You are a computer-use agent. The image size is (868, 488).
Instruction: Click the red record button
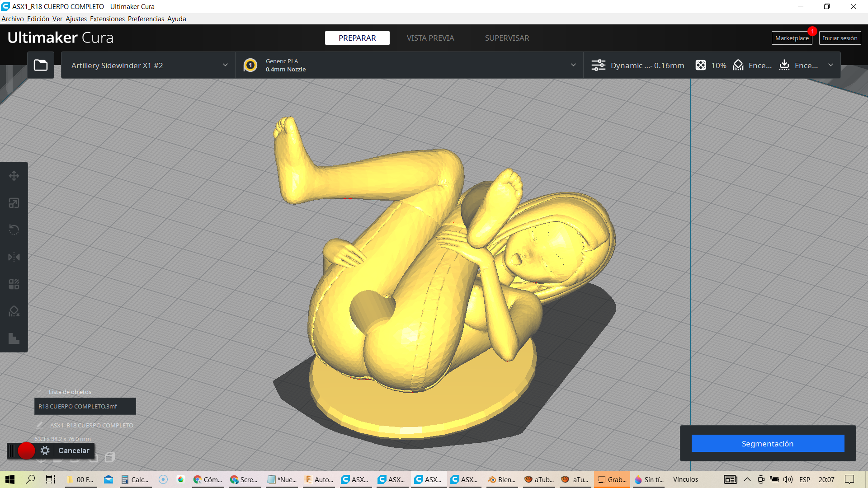point(26,450)
